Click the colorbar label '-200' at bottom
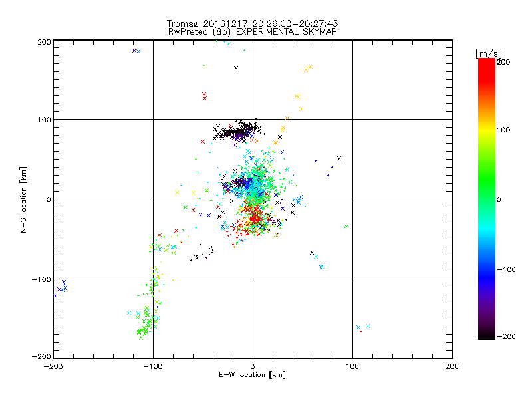Image resolution: width=532 pixels, height=399 pixels. click(x=506, y=336)
